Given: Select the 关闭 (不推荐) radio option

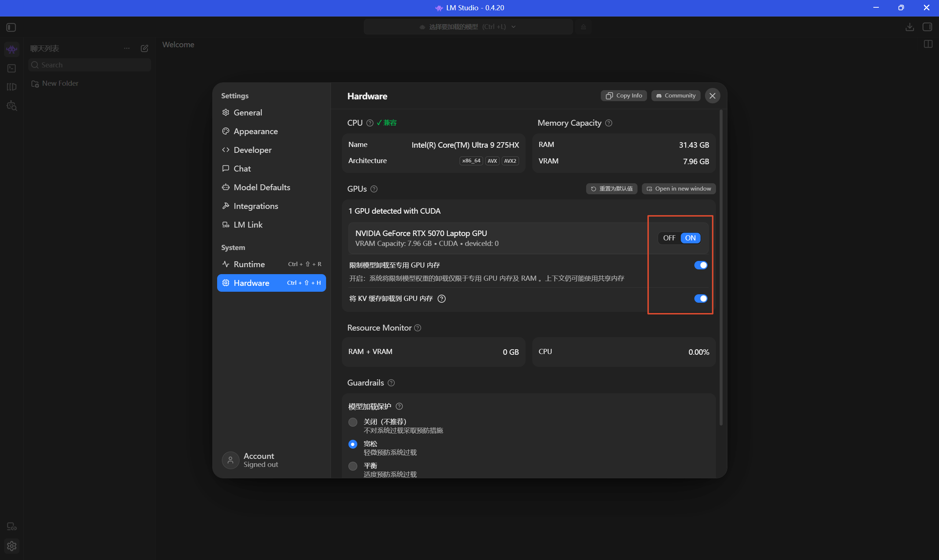Looking at the screenshot, I should (x=352, y=422).
